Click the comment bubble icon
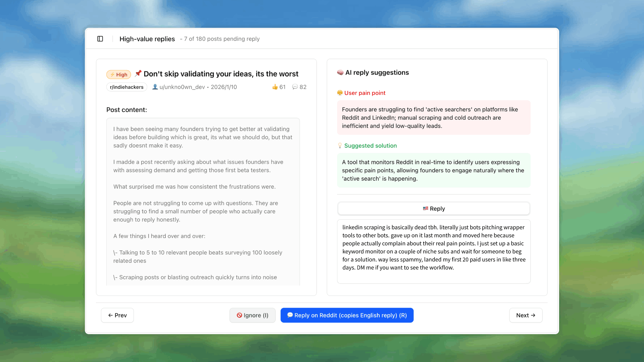The image size is (644, 362). pyautogui.click(x=295, y=87)
